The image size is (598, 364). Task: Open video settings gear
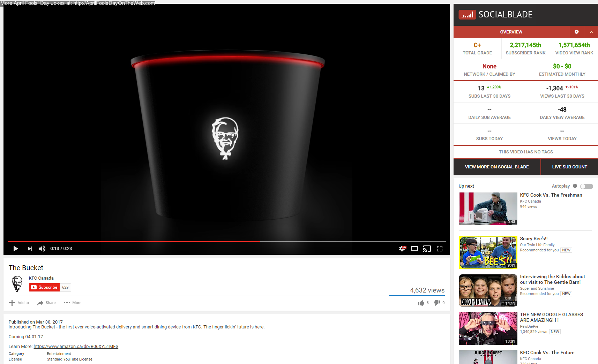coord(403,249)
